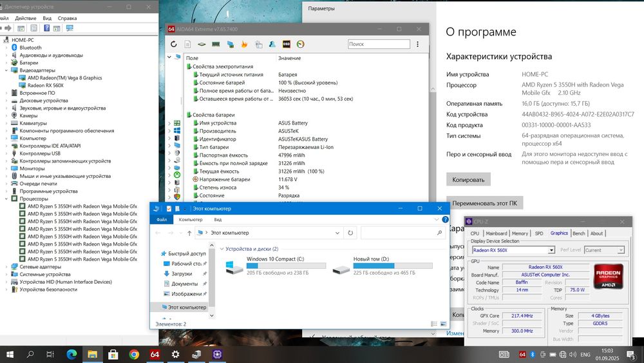Open notification center tray icon
This screenshot has height=363, width=644.
click(631, 355)
